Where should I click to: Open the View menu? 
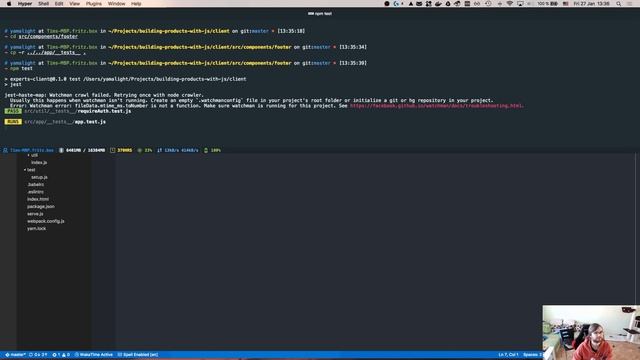pyautogui.click(x=74, y=4)
